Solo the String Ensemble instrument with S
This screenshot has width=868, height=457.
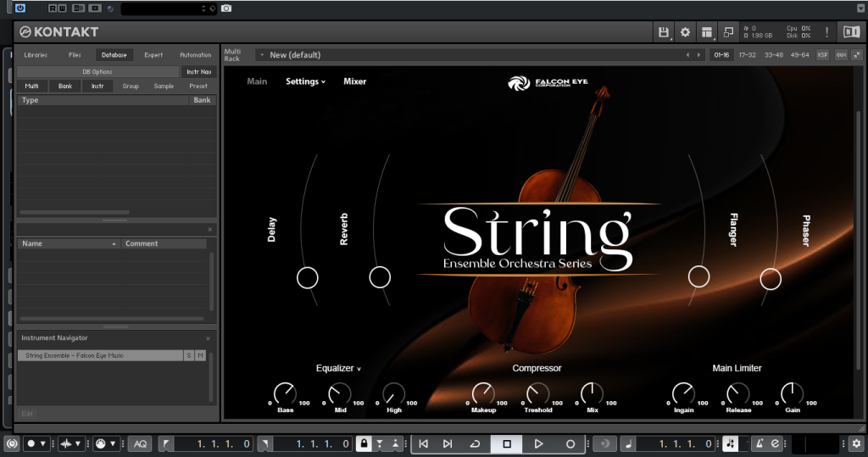coord(189,356)
